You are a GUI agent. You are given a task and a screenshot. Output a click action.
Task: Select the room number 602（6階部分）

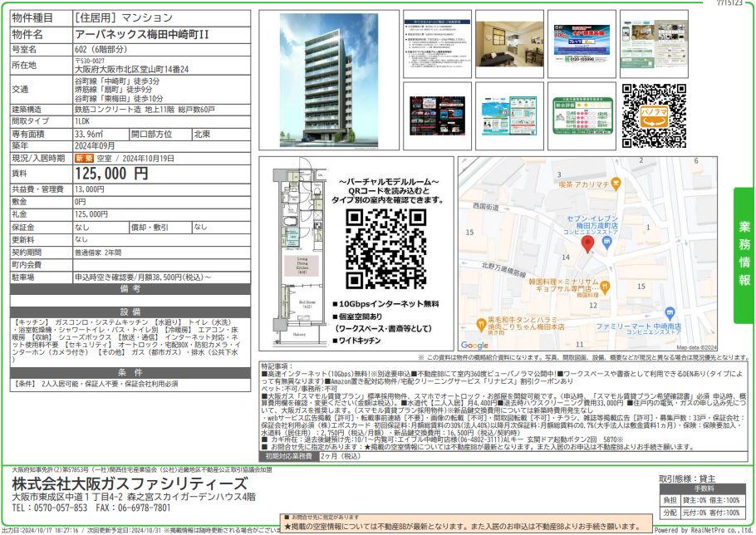click(x=101, y=50)
